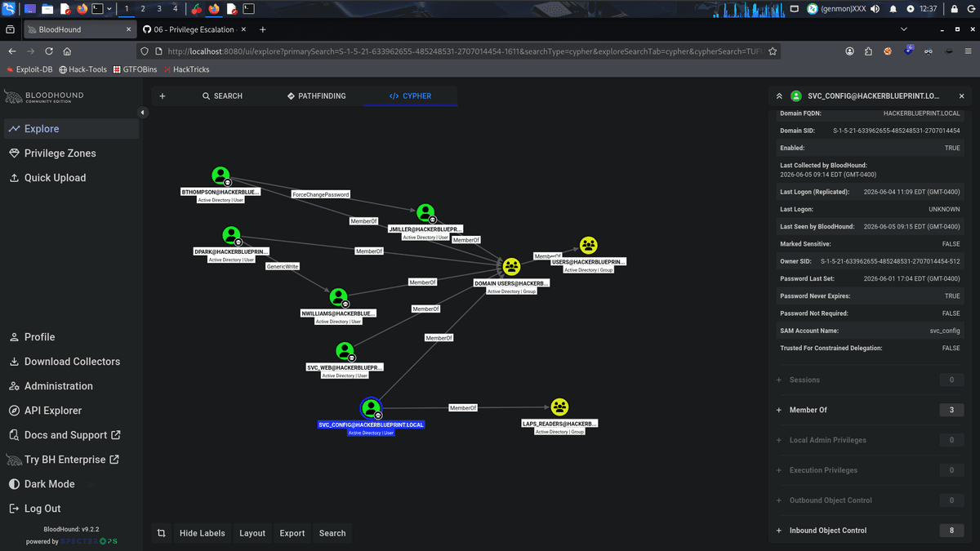This screenshot has height=551, width=980.
Task: Open Firefox account icon in toolbar
Action: pyautogui.click(x=849, y=51)
